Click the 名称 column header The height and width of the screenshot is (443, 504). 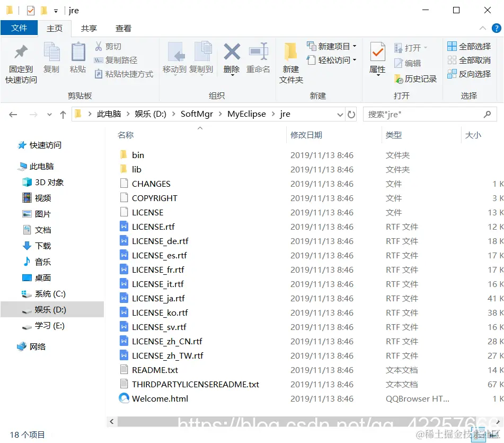click(126, 135)
